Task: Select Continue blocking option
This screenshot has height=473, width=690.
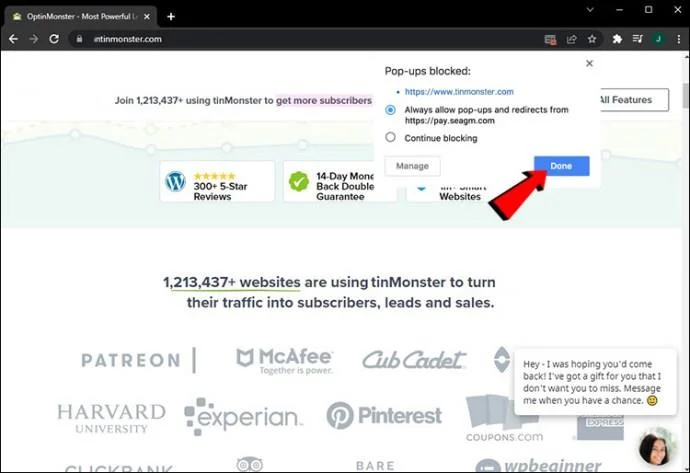Action: (x=390, y=137)
